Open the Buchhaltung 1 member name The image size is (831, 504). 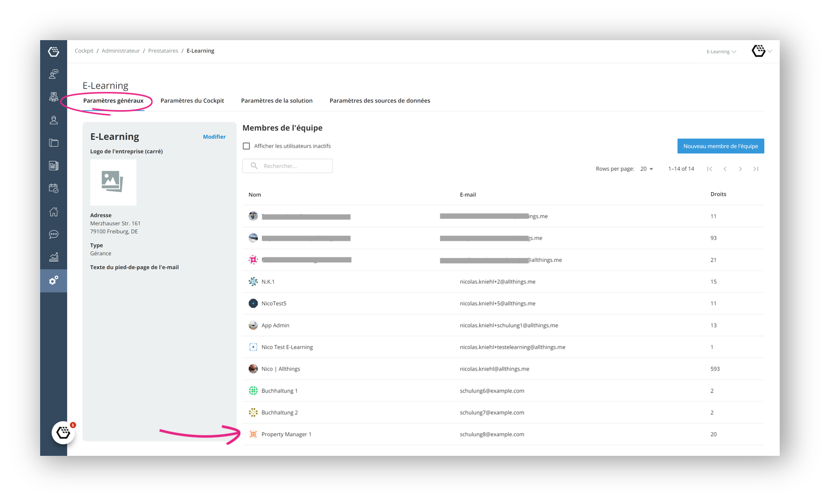point(279,391)
